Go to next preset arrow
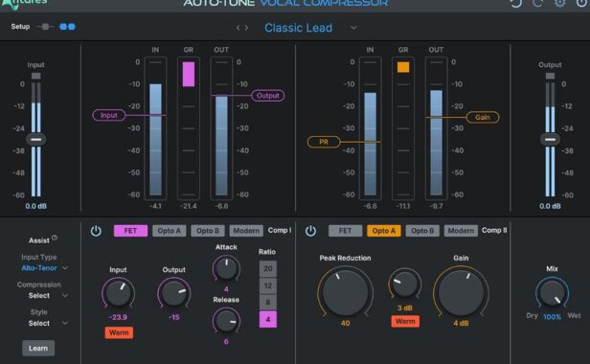Image resolution: width=590 pixels, height=364 pixels. pos(246,28)
